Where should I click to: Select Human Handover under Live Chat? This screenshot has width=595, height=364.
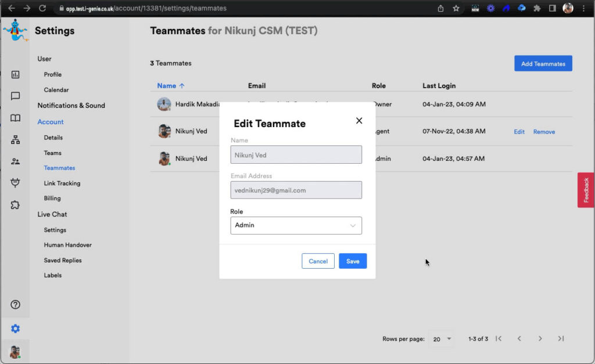[x=67, y=245]
